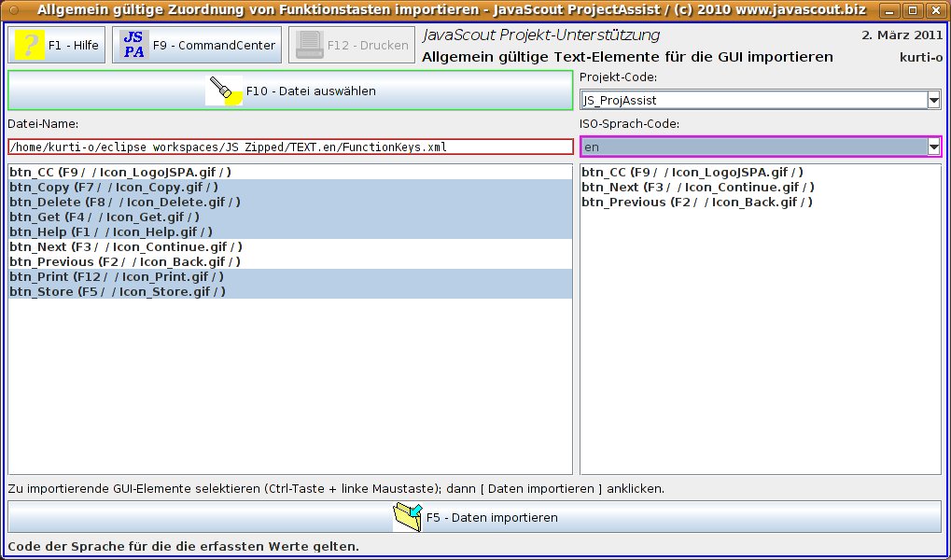The image size is (951, 560).
Task: Select btn_Previous in the right list
Action: [696, 202]
